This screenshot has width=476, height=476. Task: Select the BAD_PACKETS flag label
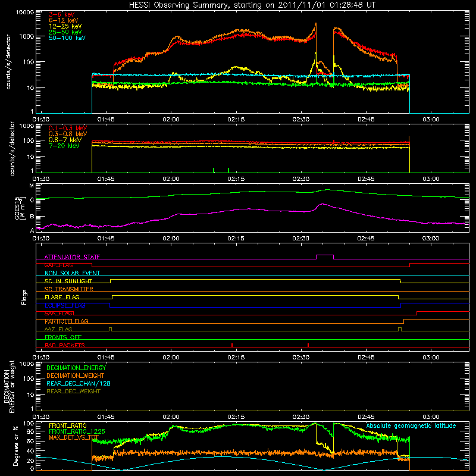pos(65,345)
